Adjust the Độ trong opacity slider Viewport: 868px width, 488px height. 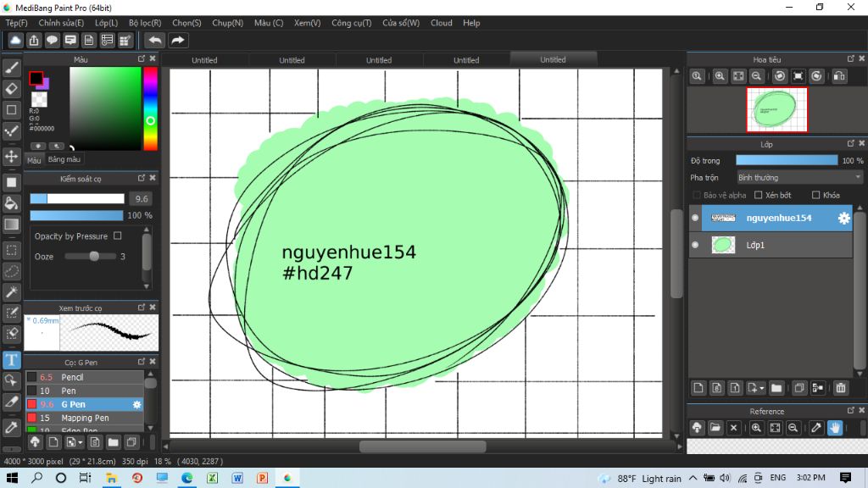pos(787,160)
